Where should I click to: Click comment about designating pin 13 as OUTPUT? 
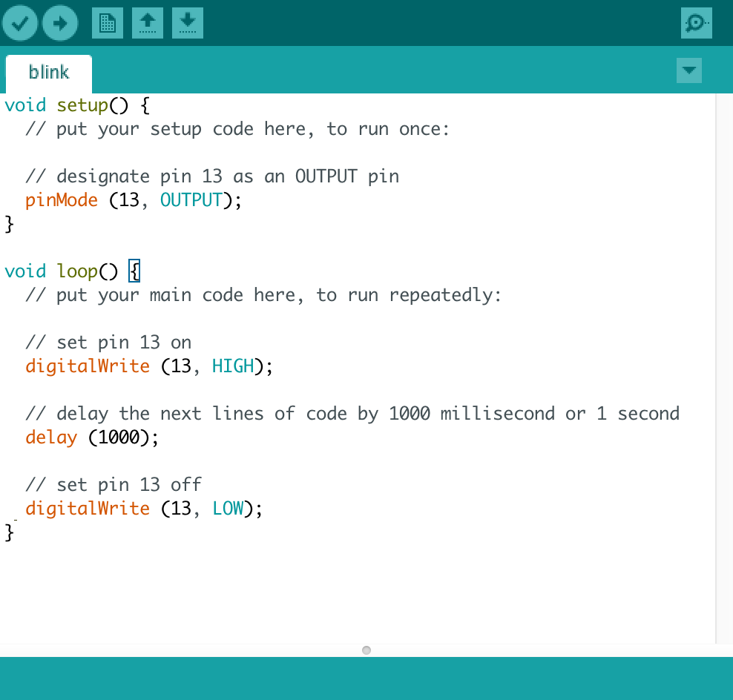pos(212,176)
